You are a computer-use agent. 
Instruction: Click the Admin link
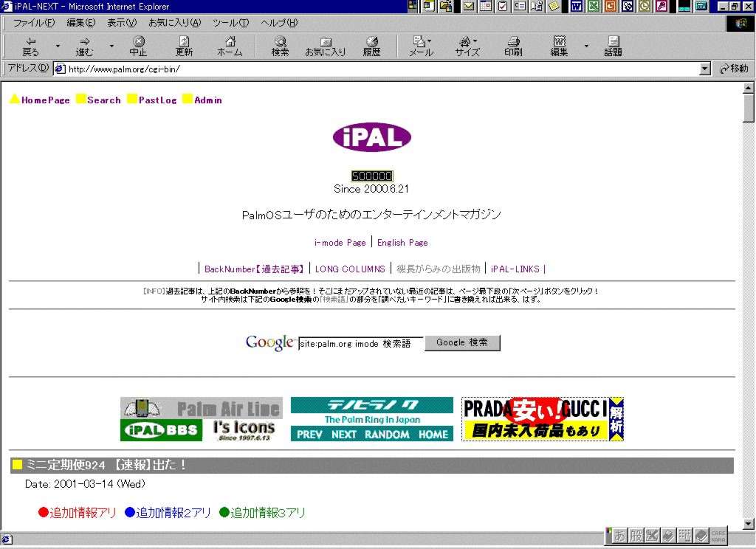point(208,100)
